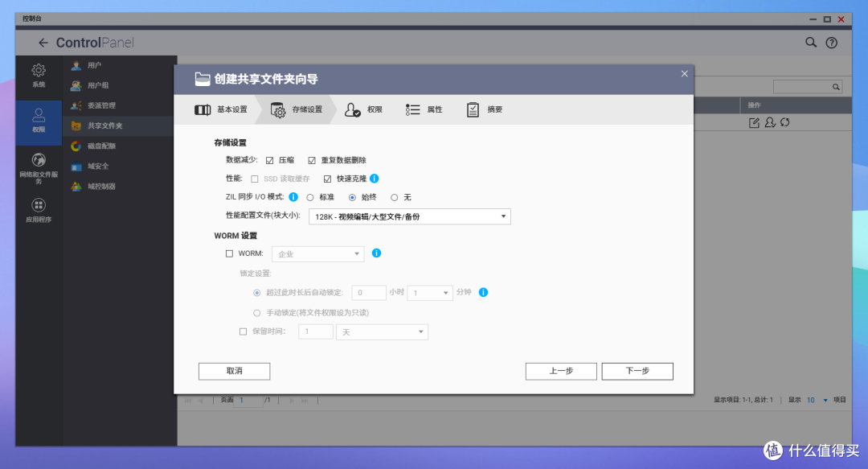Viewport: 868px width, 469px height.
Task: Click the 页面 number field in pagination
Action: pos(248,400)
